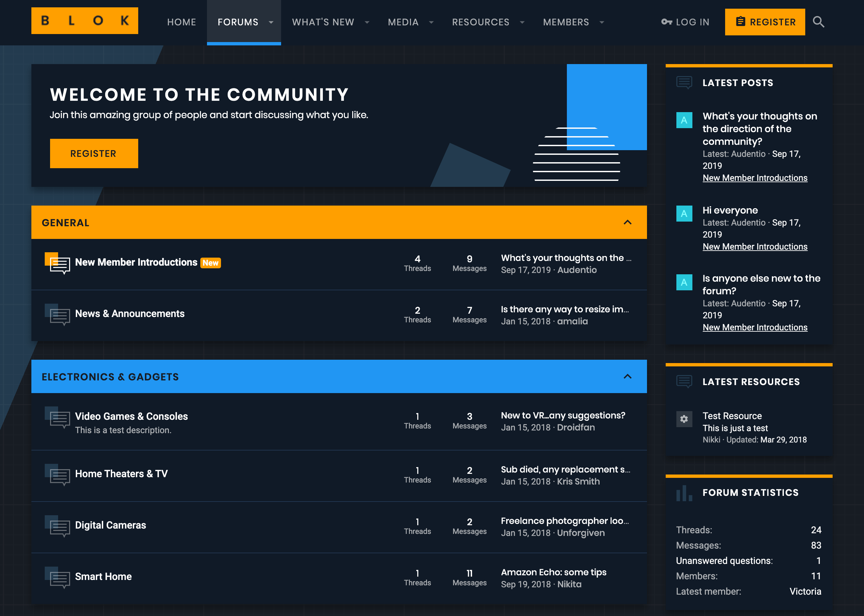Open the Media menu item
864x616 pixels.
[403, 22]
